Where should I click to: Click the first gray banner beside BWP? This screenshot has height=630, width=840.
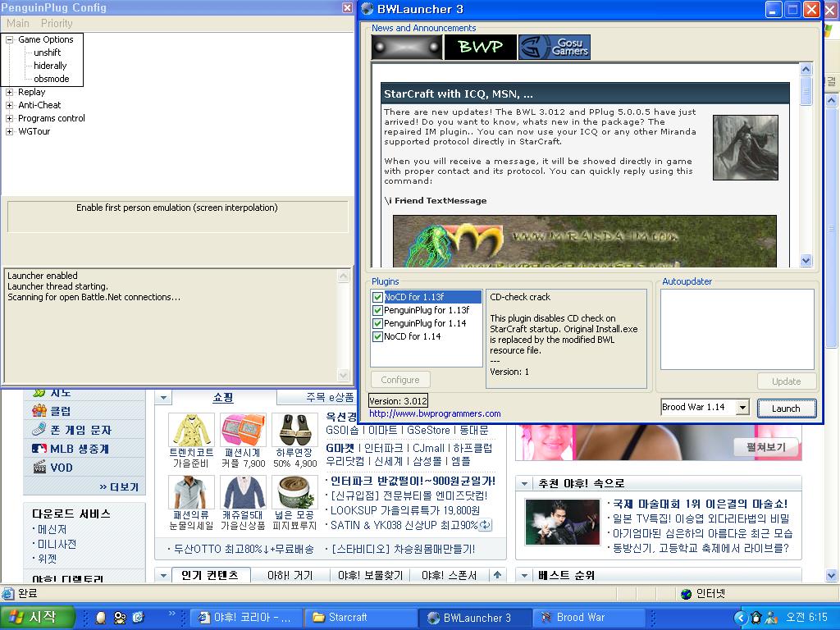point(407,47)
